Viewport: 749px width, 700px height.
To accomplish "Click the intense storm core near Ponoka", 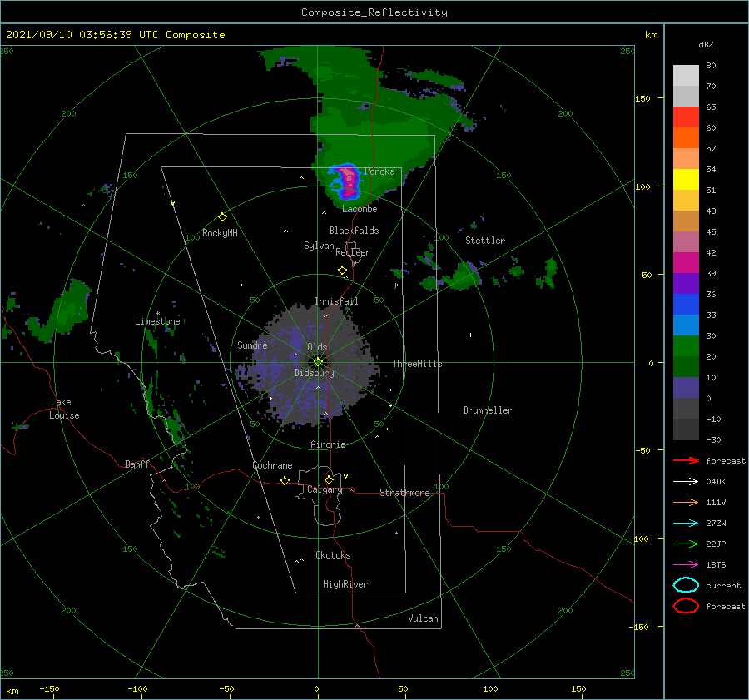I will coord(349,181).
